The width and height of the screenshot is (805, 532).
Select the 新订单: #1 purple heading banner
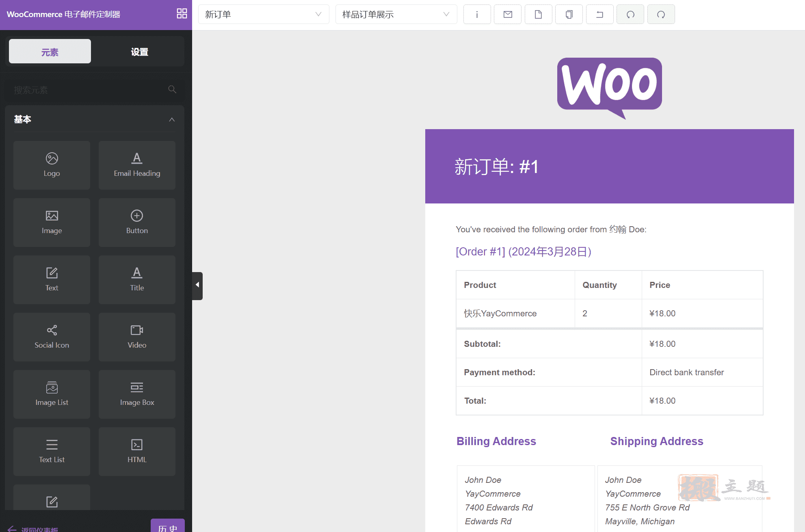tap(609, 166)
